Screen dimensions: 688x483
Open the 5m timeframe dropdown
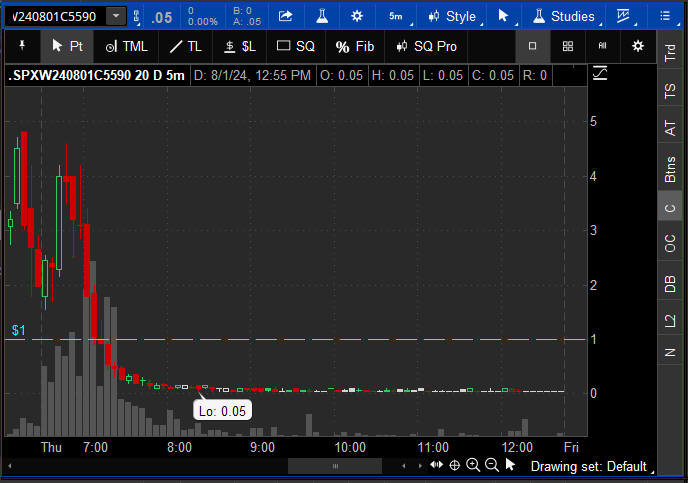(396, 17)
